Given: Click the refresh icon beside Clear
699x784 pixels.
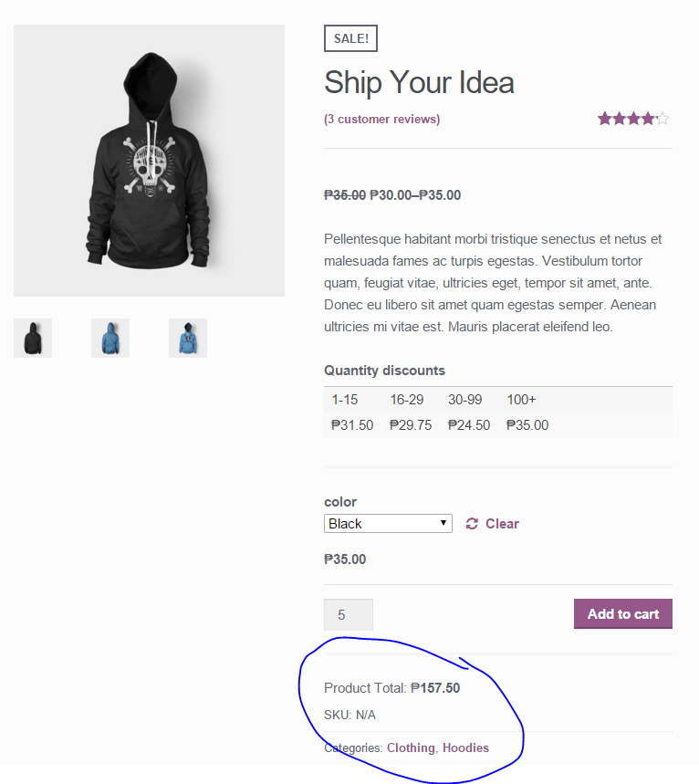Looking at the screenshot, I should (472, 524).
